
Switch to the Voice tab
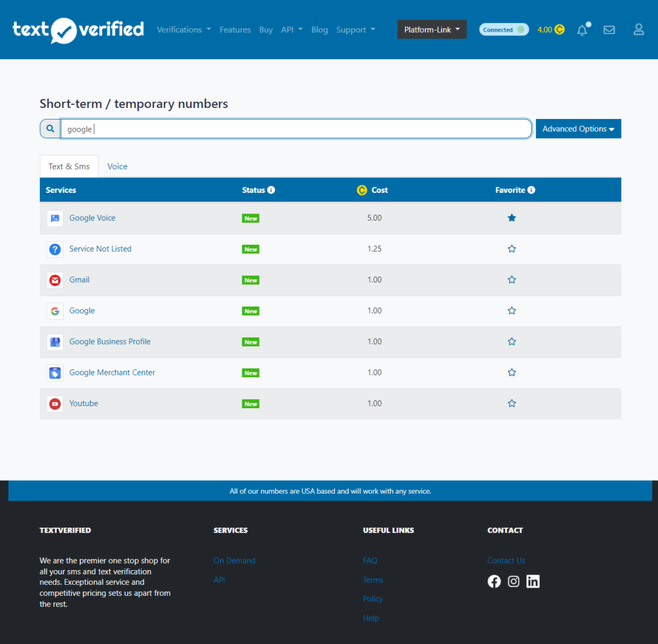(117, 166)
